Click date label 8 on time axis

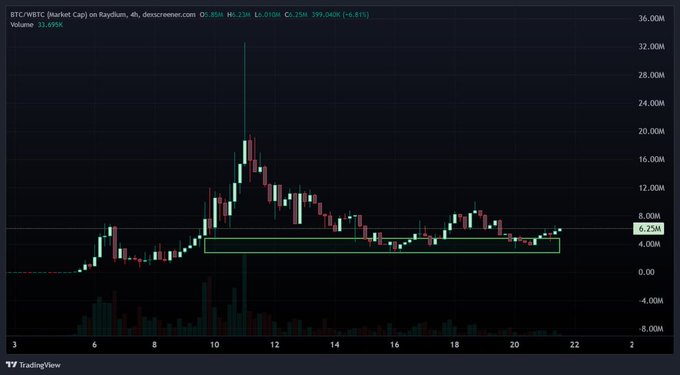coord(154,345)
